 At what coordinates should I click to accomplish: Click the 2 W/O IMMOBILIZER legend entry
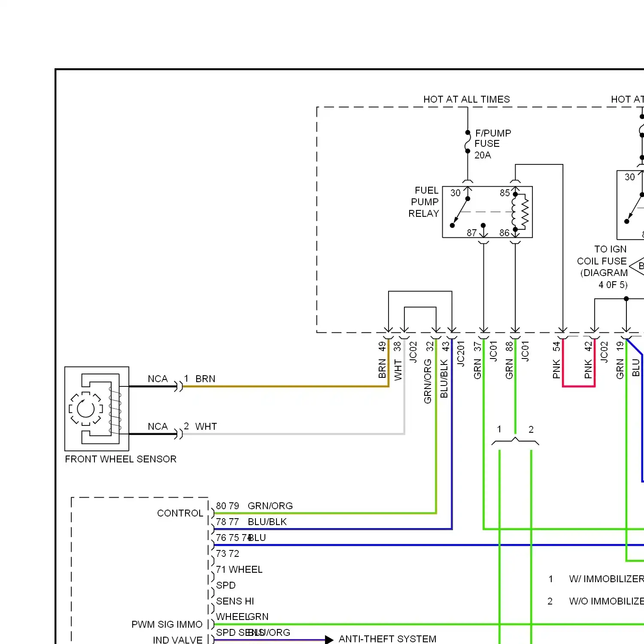595,601
